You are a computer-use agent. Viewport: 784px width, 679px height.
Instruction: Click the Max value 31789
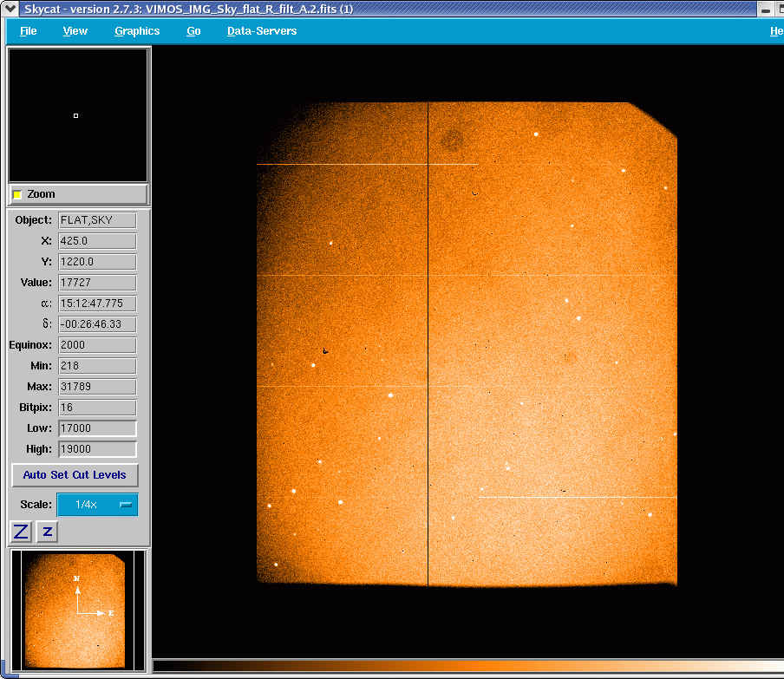97,387
